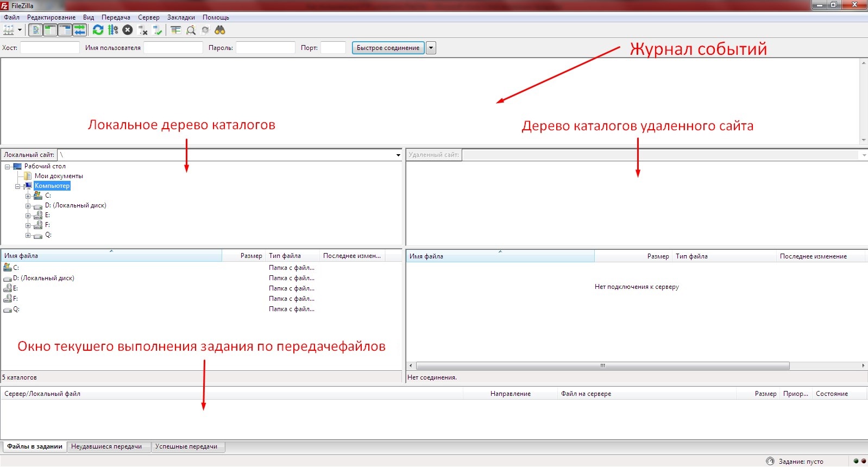
Task: Open the Закладки menu
Action: (181, 17)
